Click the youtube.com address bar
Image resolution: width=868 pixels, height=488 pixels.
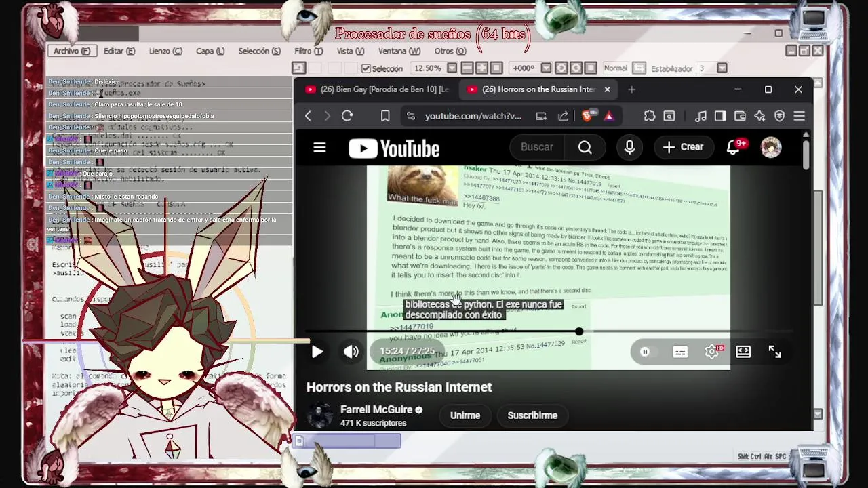pos(473,116)
